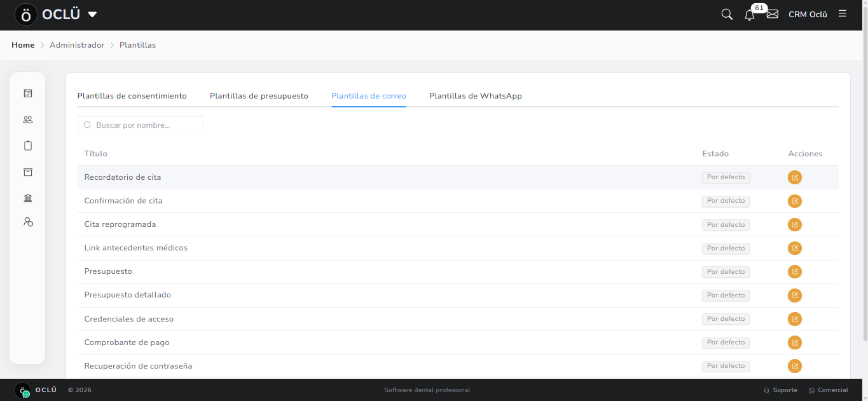This screenshot has width=868, height=401.
Task: Click the Soporte link in footer
Action: tap(780, 390)
